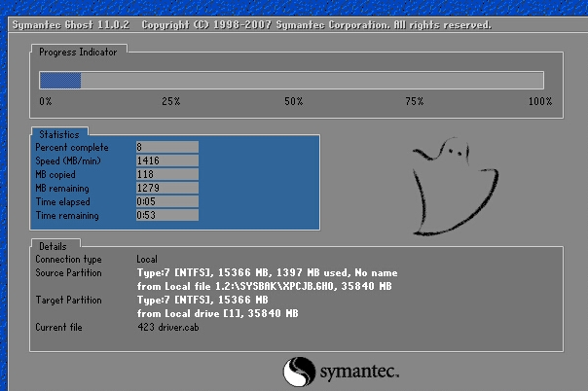Click the Symantec logo icon

pyautogui.click(x=299, y=372)
